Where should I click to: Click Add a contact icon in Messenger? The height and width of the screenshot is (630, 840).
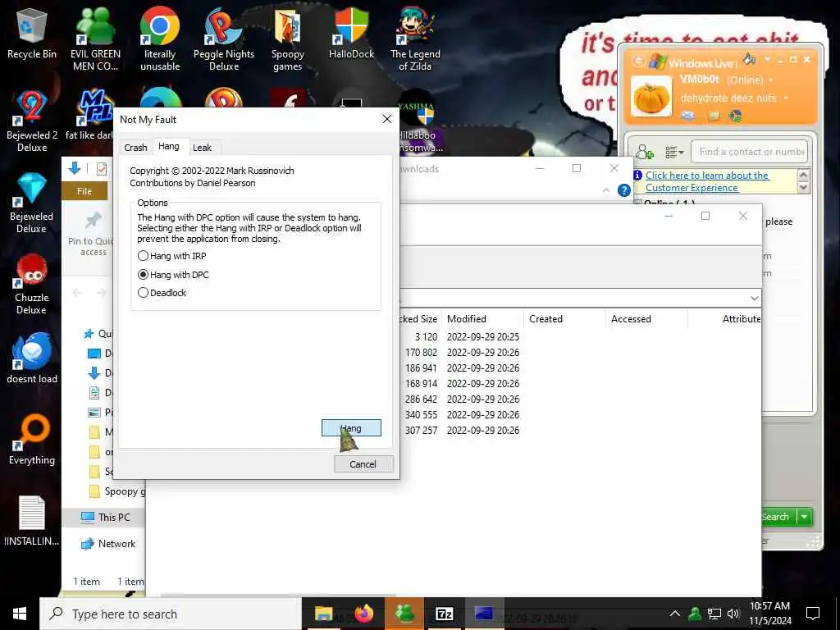coord(645,153)
